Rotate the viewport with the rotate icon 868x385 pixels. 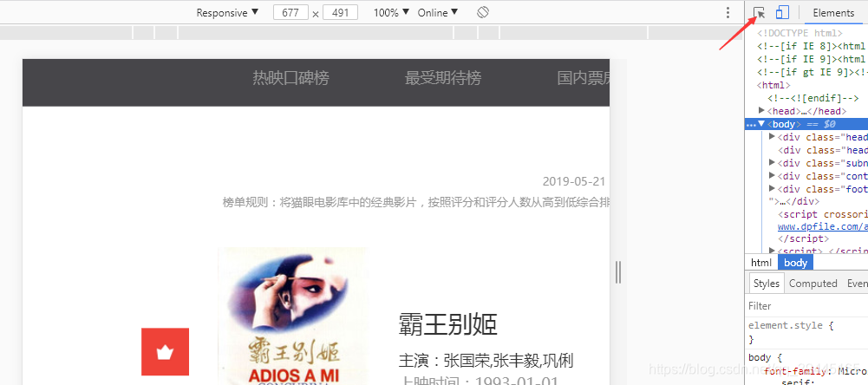483,12
